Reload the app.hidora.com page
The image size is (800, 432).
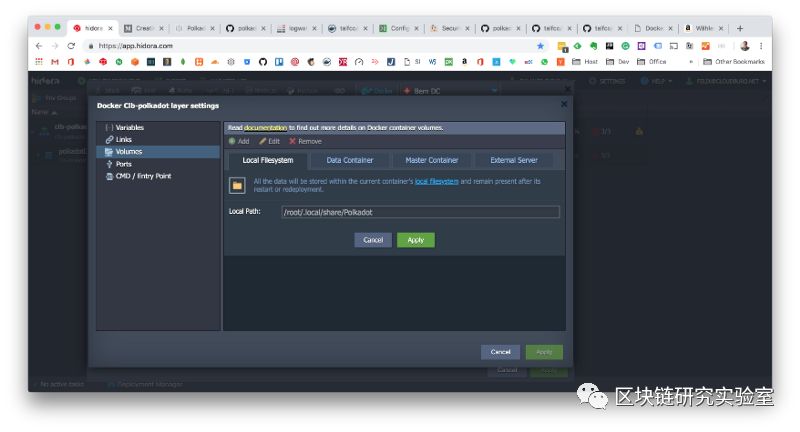[x=71, y=46]
